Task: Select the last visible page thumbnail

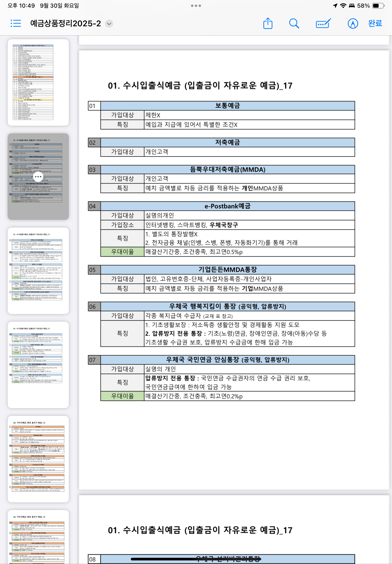Action: (38, 538)
